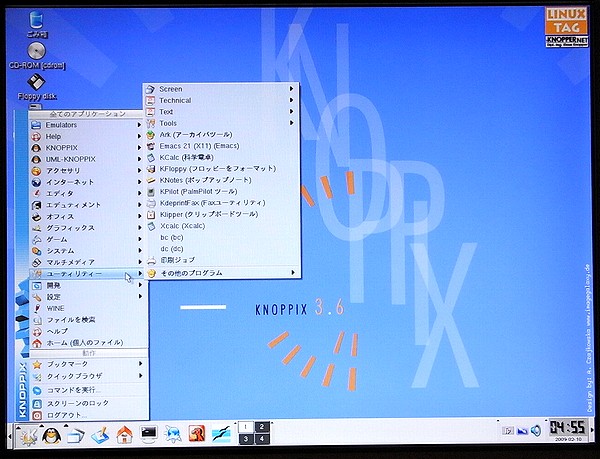600x459 pixels.
Task: Open the システム submenu
Action: point(87,251)
